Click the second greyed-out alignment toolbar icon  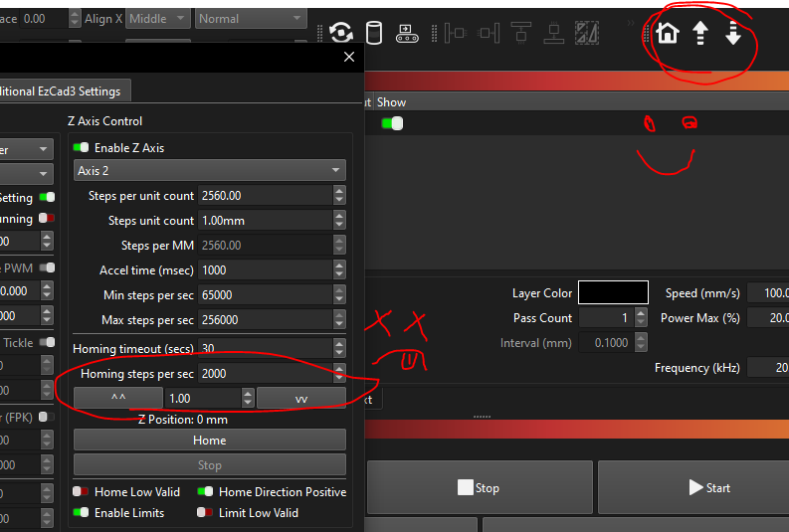point(490,34)
